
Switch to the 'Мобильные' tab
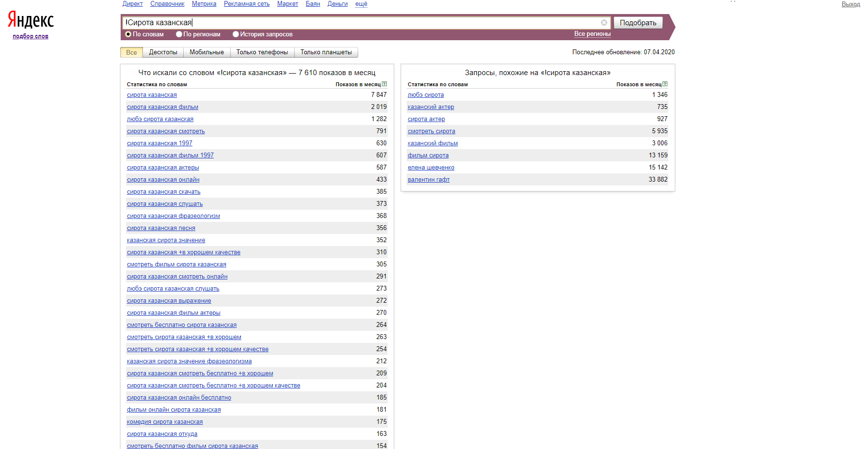coord(206,52)
